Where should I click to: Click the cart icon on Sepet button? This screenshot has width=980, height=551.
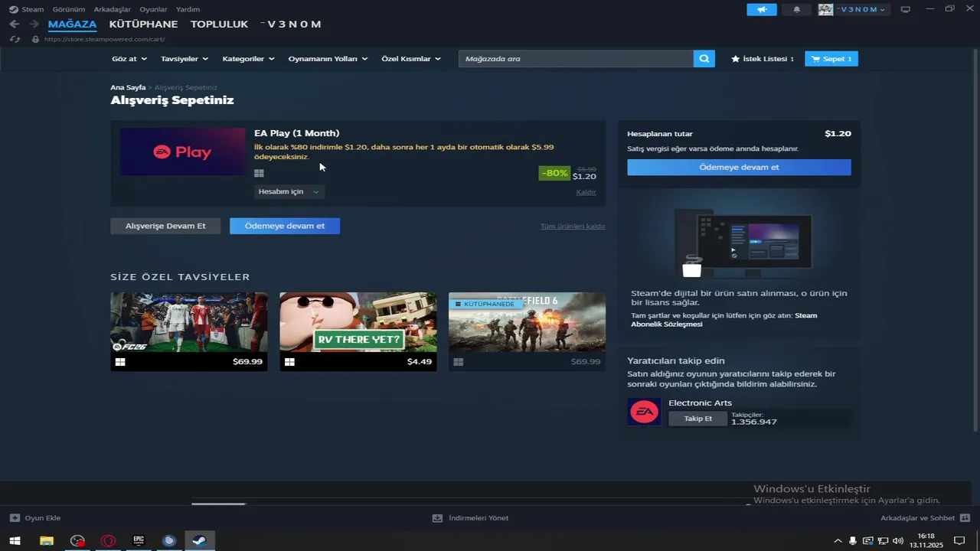(815, 59)
